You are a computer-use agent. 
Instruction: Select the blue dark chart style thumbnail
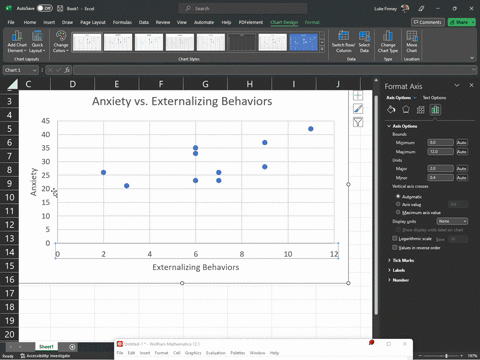304,42
